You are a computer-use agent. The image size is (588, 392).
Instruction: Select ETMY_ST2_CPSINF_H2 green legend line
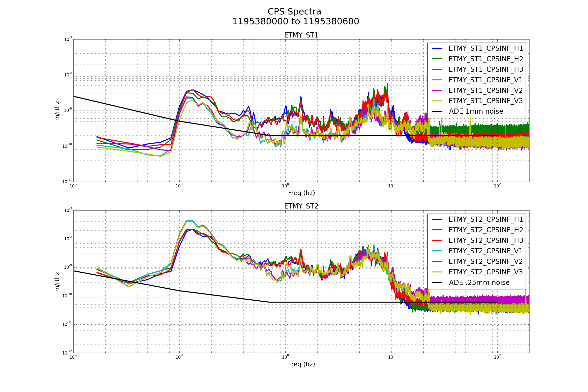[x=437, y=230]
